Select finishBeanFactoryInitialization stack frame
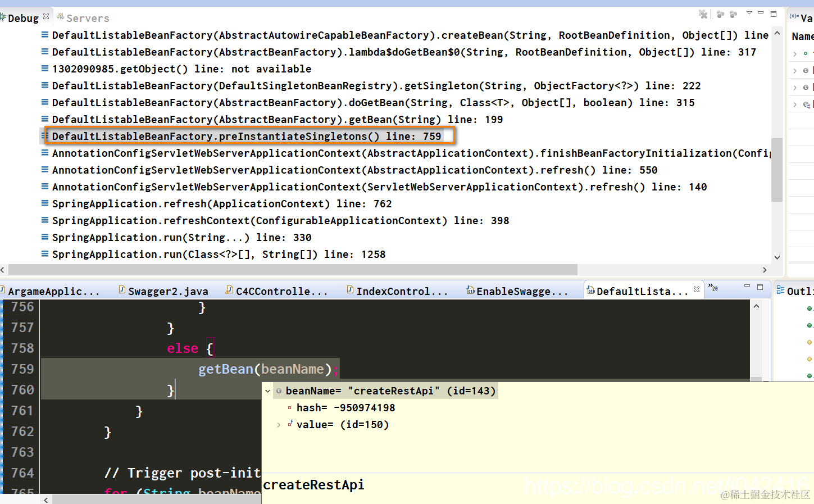The image size is (814, 504). click(411, 153)
